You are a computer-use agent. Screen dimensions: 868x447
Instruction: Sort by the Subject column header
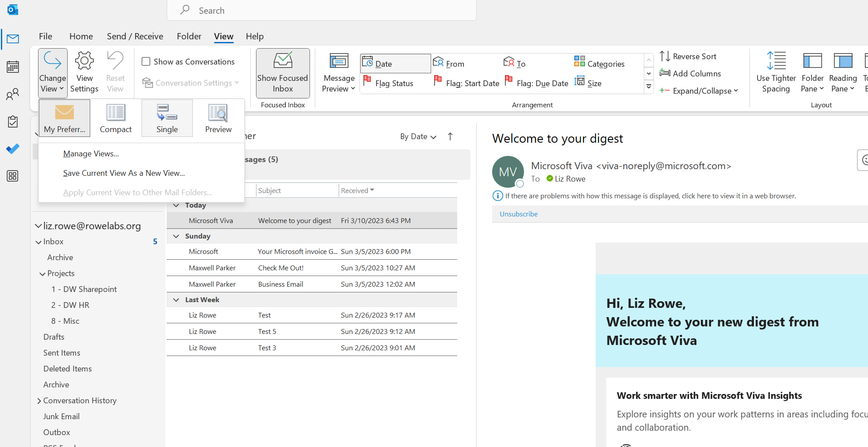pos(297,190)
